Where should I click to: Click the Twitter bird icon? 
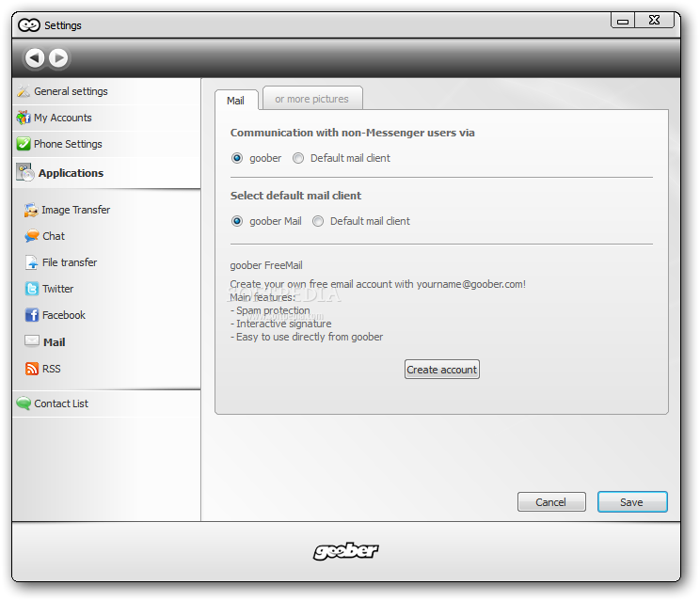click(32, 289)
